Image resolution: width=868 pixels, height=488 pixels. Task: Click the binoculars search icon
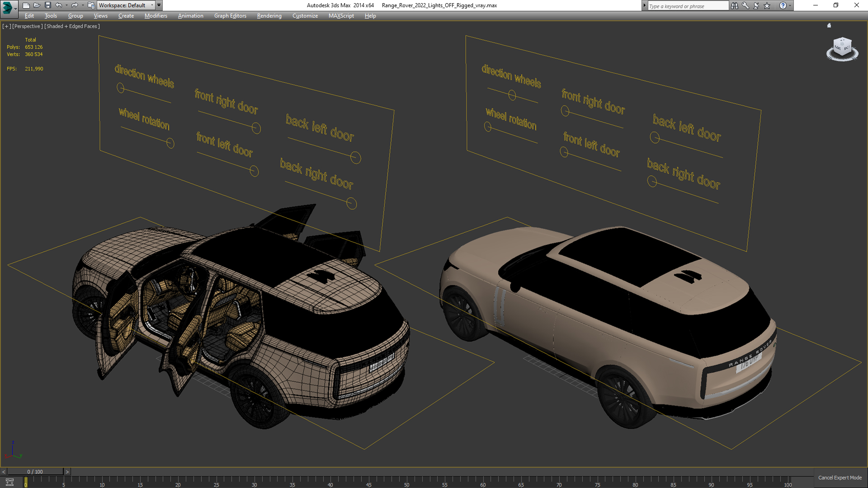pyautogui.click(x=735, y=5)
